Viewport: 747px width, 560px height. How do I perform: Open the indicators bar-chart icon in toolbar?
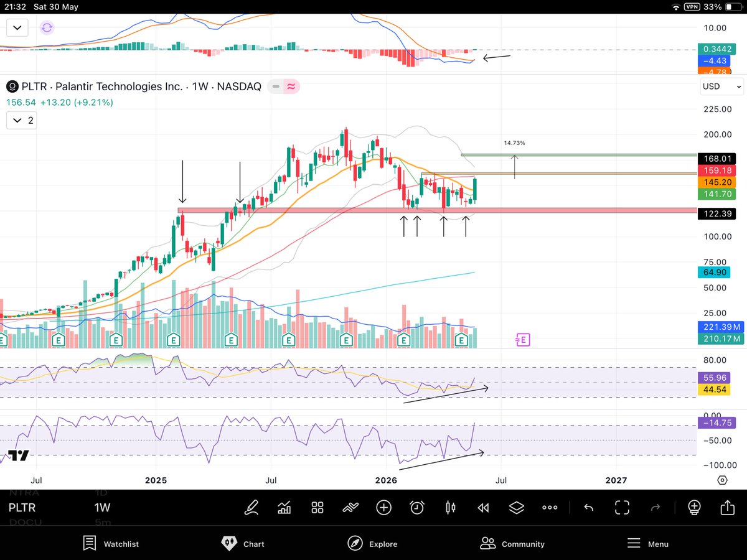click(x=284, y=507)
